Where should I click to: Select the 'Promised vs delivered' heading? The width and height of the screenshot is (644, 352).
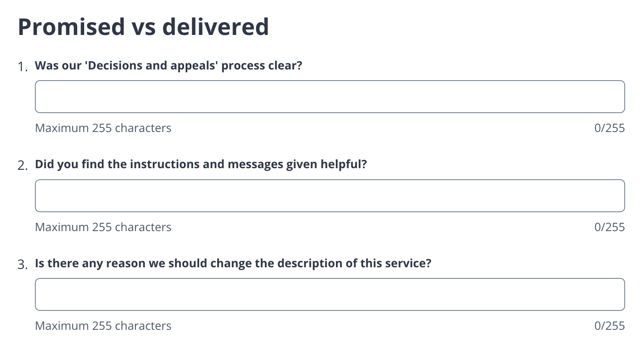point(143,27)
